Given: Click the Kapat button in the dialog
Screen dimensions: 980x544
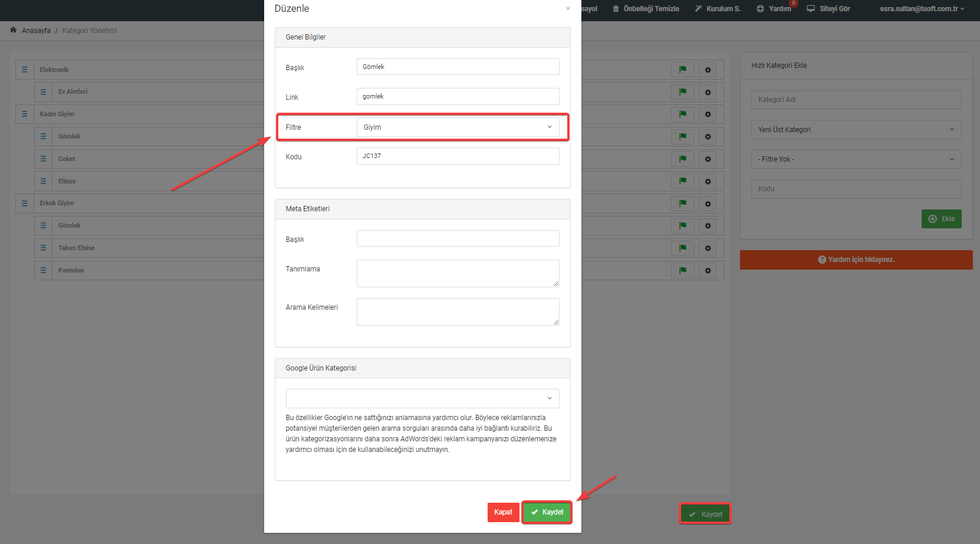Looking at the screenshot, I should [x=503, y=512].
